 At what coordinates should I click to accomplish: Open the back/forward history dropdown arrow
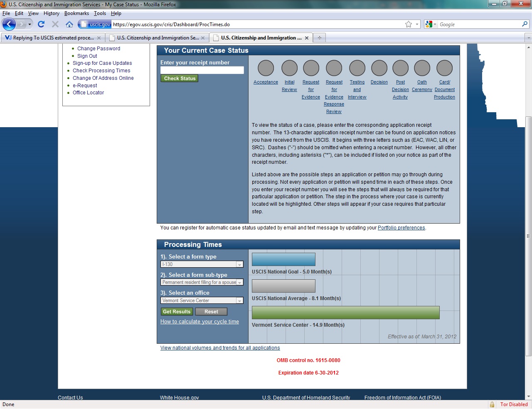point(30,24)
